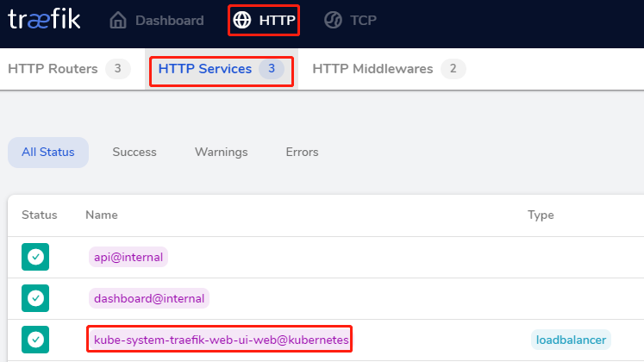Filter services by Success

134,153
